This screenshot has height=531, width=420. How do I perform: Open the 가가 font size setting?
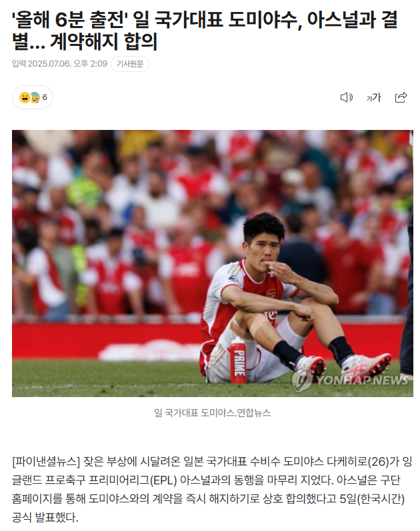click(x=373, y=97)
